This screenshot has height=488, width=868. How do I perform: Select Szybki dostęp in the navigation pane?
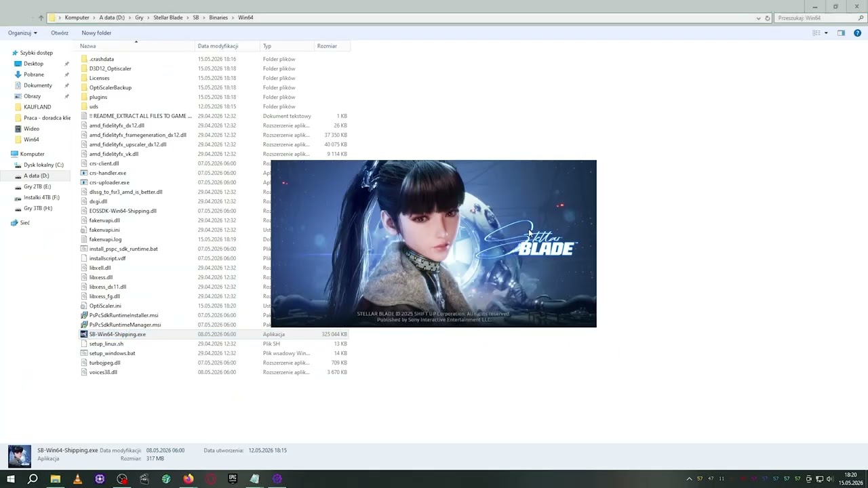click(36, 53)
